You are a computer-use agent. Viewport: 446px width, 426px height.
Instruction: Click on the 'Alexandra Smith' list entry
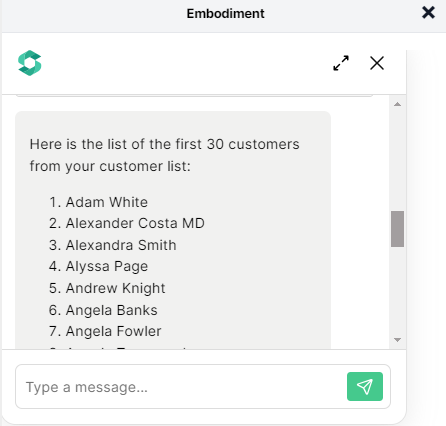(121, 245)
